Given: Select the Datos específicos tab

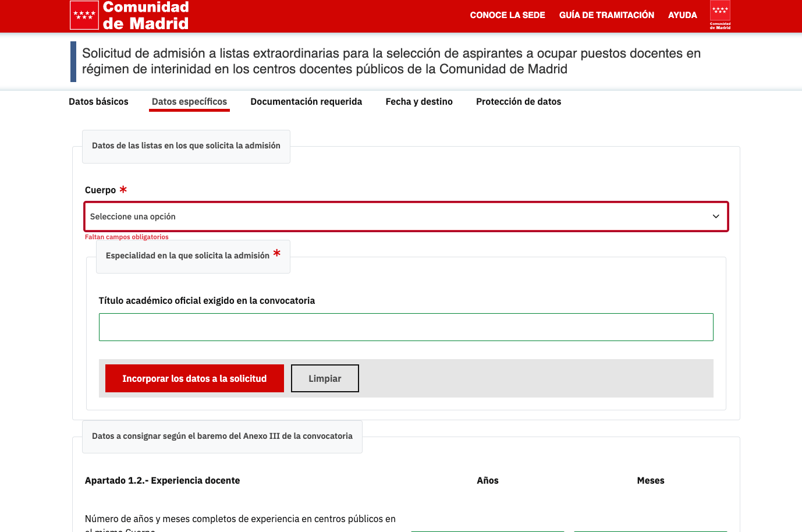Looking at the screenshot, I should [x=189, y=101].
